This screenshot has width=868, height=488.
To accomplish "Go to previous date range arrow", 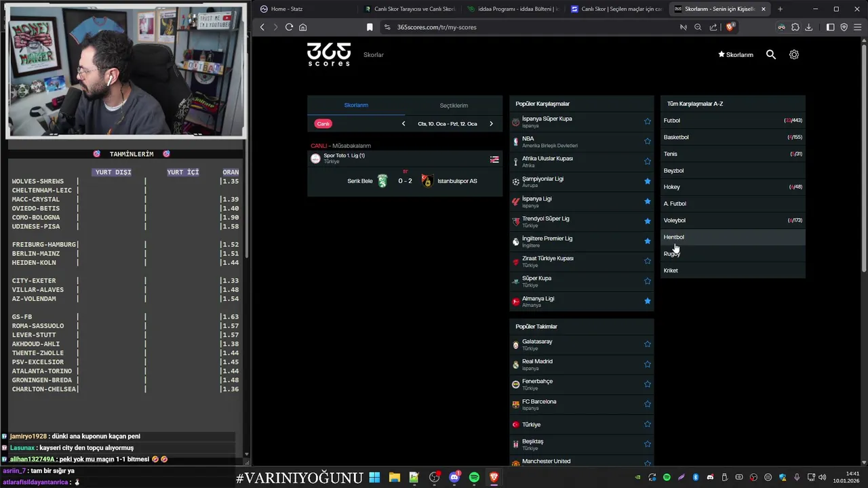I will click(x=403, y=123).
